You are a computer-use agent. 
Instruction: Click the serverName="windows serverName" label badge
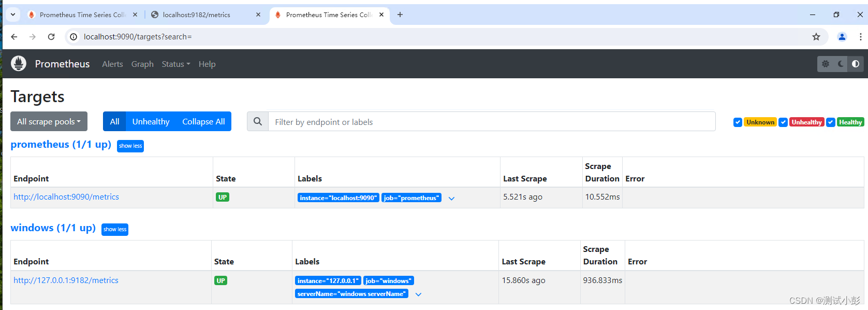point(351,293)
